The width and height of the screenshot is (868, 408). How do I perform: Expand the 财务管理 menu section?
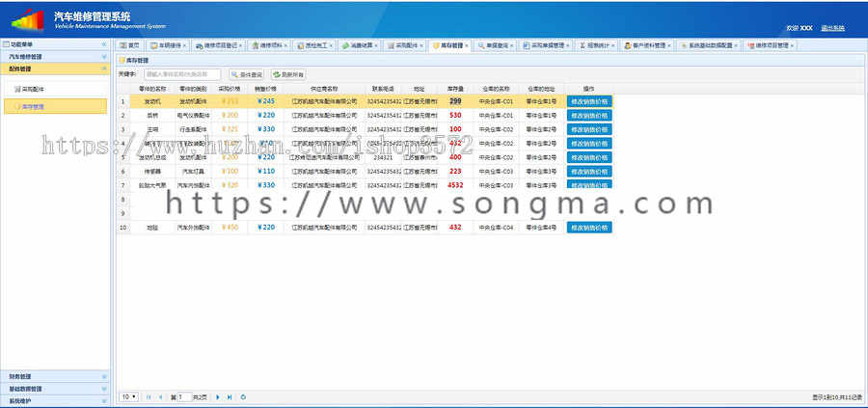pos(104,376)
